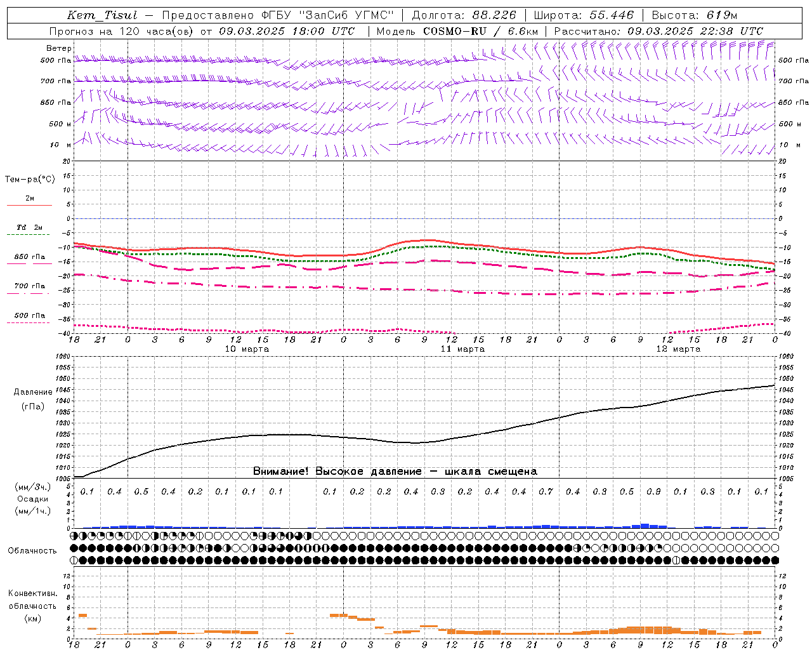Select the 2м temperature legend label
The image size is (812, 650).
click(30, 198)
